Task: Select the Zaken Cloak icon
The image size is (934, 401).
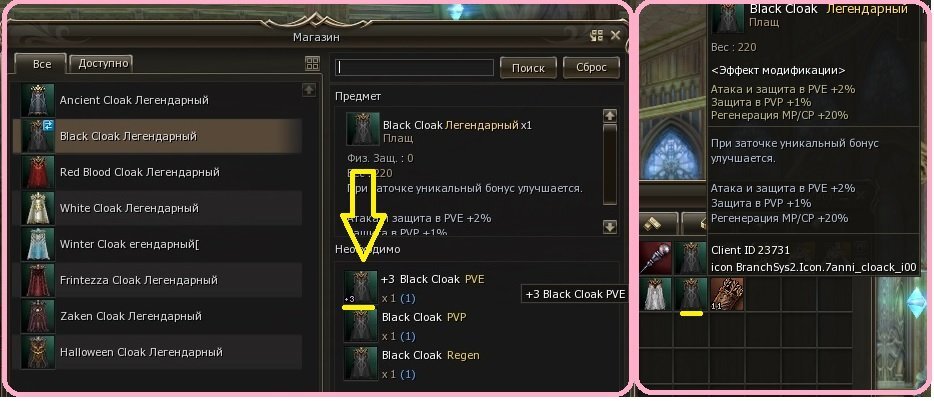Action: (38, 316)
